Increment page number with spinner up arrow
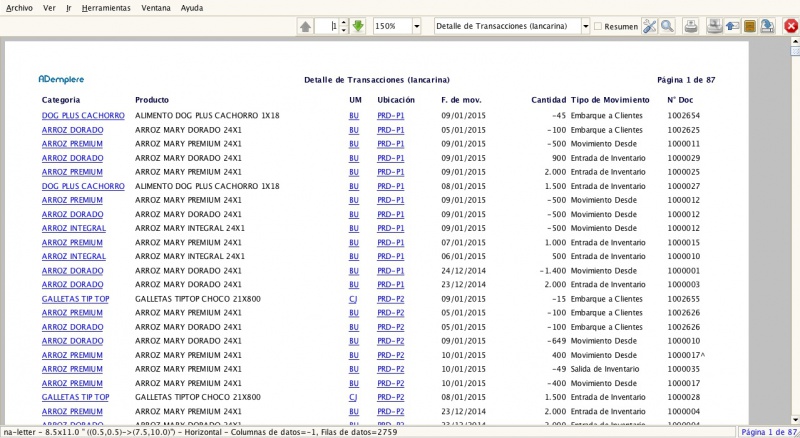 (x=343, y=22)
